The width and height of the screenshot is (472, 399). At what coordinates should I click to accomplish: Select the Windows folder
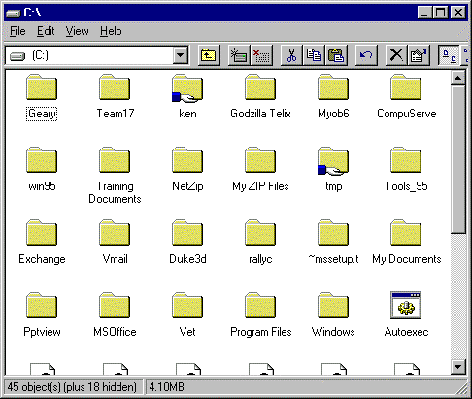333,315
